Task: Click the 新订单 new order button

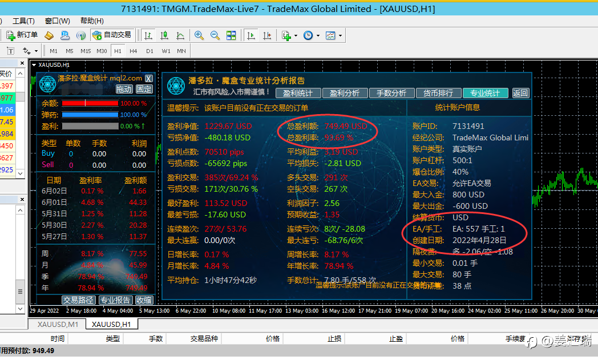Action: pos(22,35)
